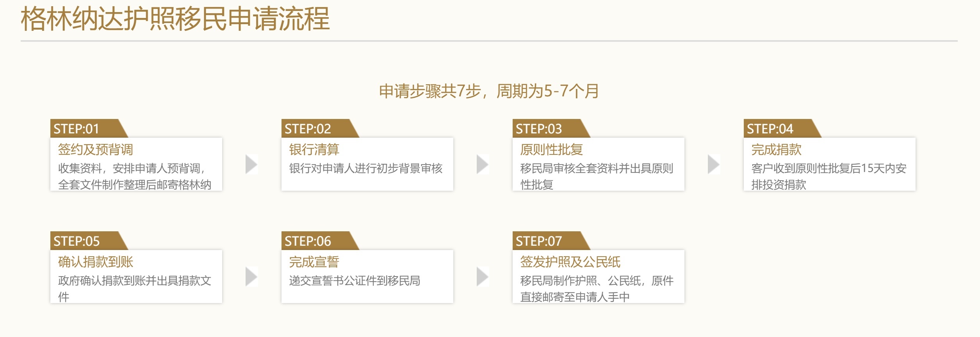
Task: Click the arrow following 完成宣誓 card
Action: [483, 277]
